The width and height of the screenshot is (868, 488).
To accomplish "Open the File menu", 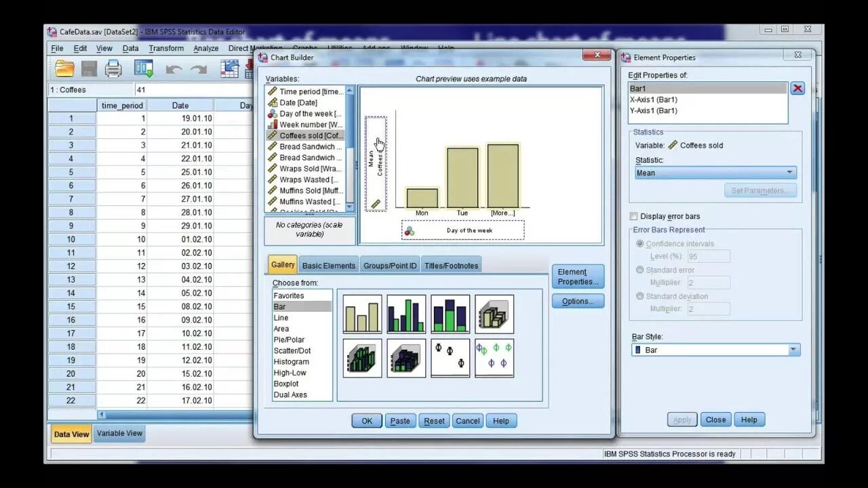I will click(x=57, y=48).
